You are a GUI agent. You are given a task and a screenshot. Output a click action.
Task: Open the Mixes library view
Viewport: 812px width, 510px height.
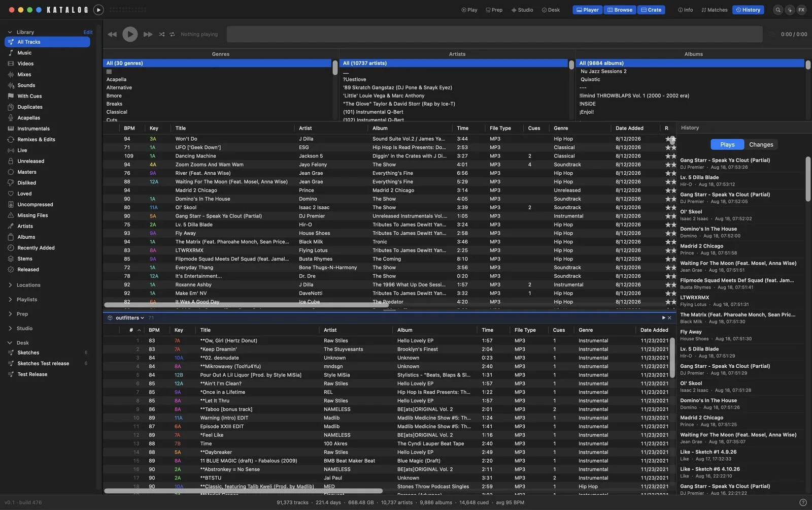point(47,75)
